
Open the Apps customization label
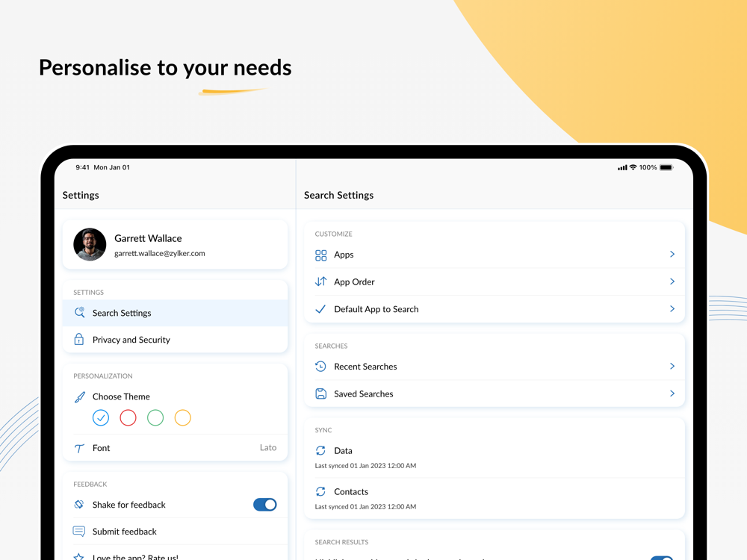pyautogui.click(x=344, y=255)
